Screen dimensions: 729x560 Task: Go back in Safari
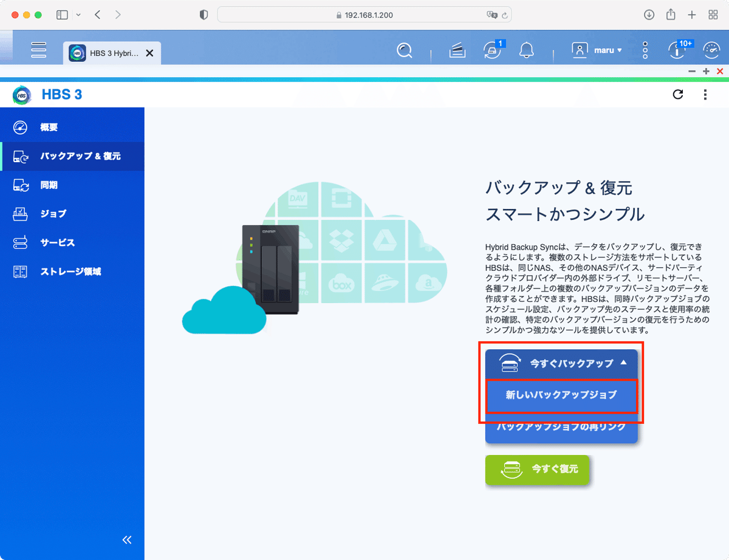pyautogui.click(x=98, y=15)
